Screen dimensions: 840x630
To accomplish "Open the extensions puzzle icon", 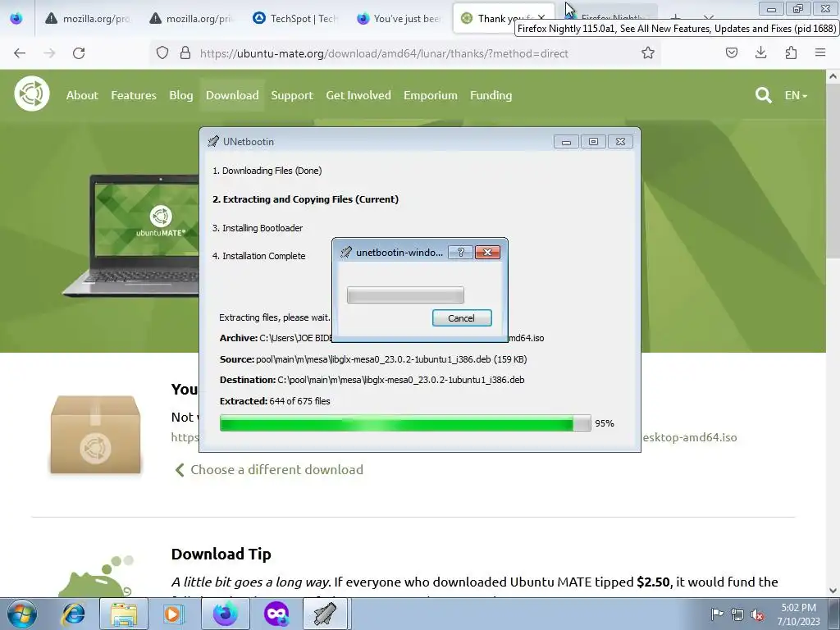I will [x=791, y=53].
